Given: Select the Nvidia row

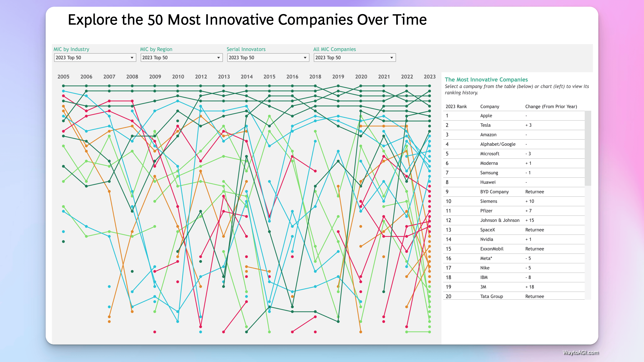Looking at the screenshot, I should [486, 239].
